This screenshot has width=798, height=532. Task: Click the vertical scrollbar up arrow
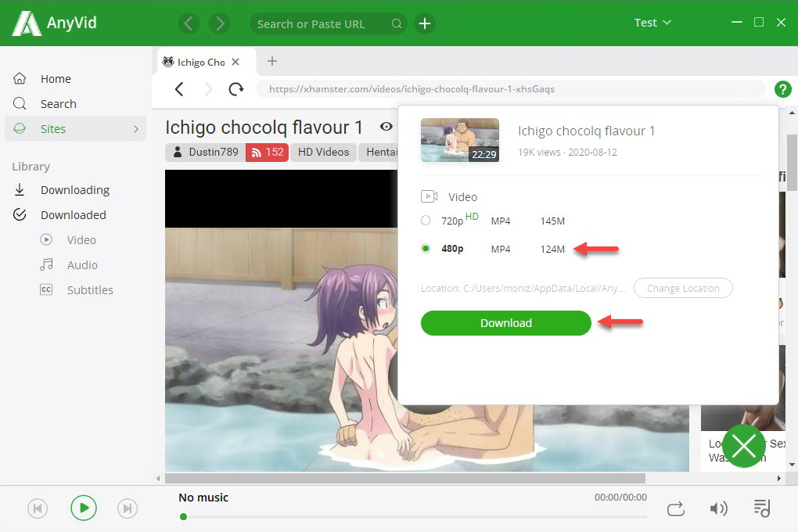click(792, 113)
